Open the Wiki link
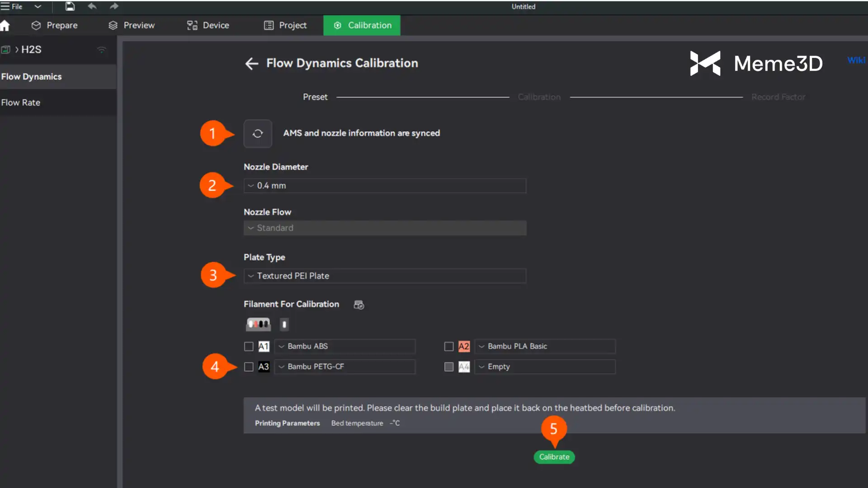Image resolution: width=868 pixels, height=488 pixels. point(856,60)
